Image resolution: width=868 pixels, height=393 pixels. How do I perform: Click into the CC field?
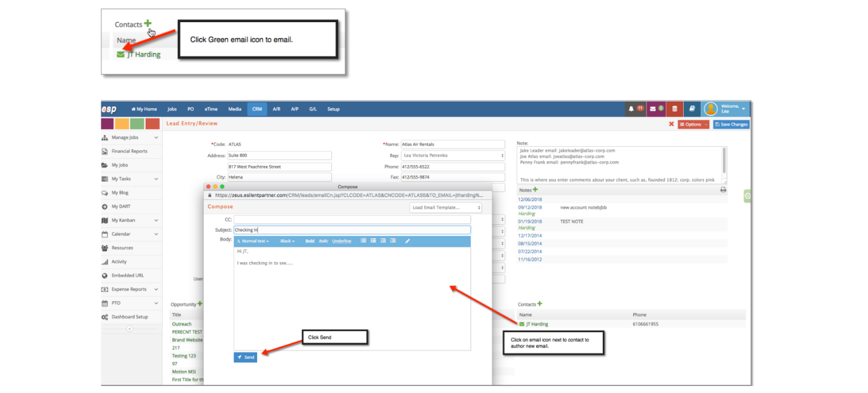pyautogui.click(x=352, y=220)
